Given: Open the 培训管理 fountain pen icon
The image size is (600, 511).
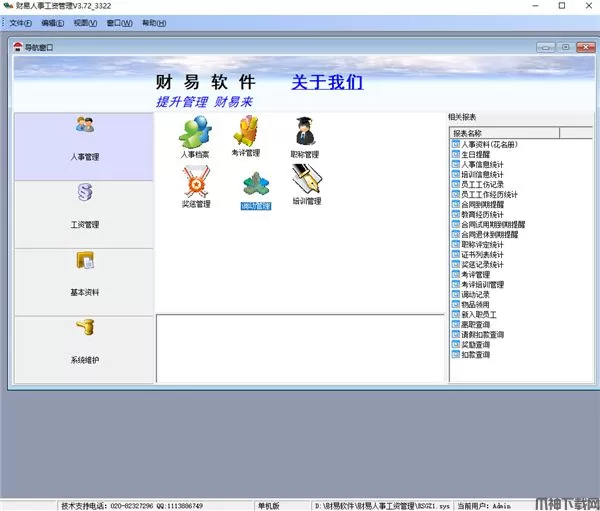Looking at the screenshot, I should [307, 184].
